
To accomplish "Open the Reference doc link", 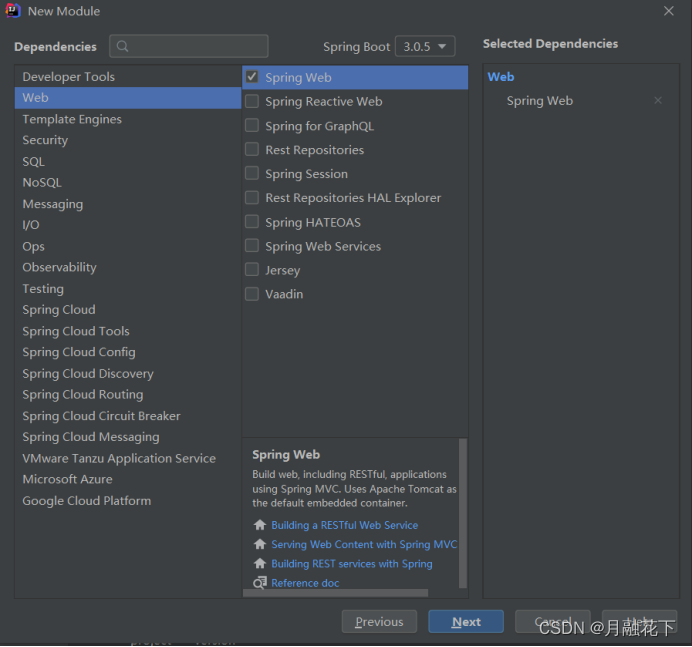I will pos(305,583).
